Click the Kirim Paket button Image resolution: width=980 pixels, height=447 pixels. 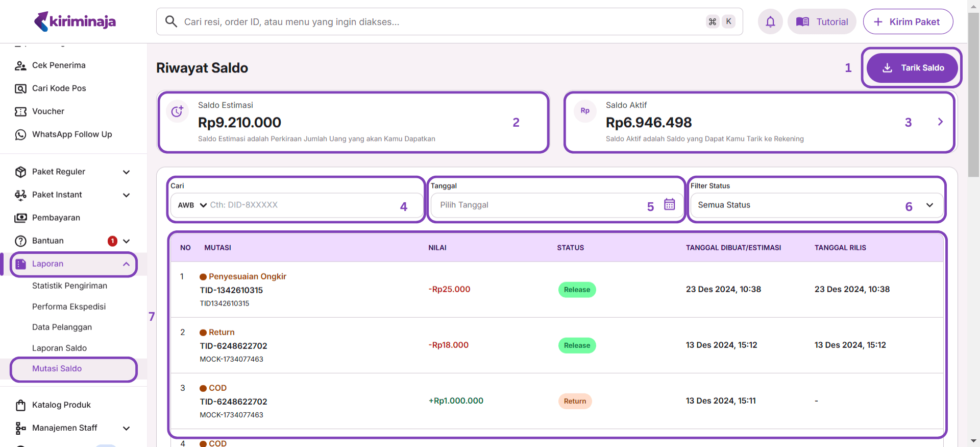(908, 21)
